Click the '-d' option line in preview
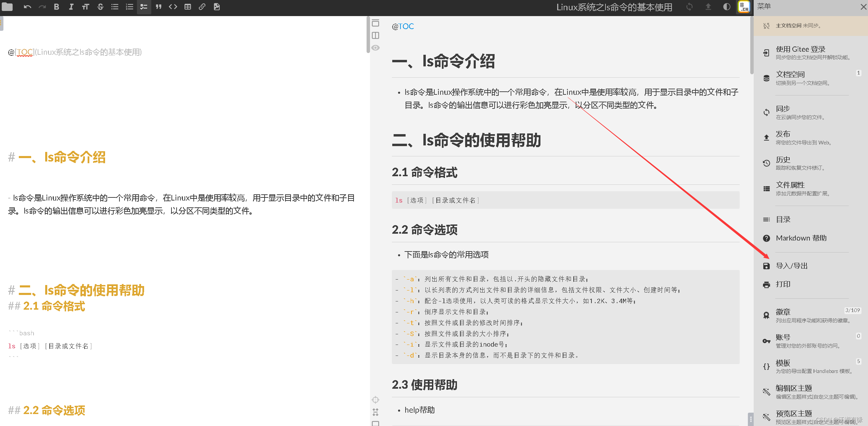 click(x=487, y=356)
